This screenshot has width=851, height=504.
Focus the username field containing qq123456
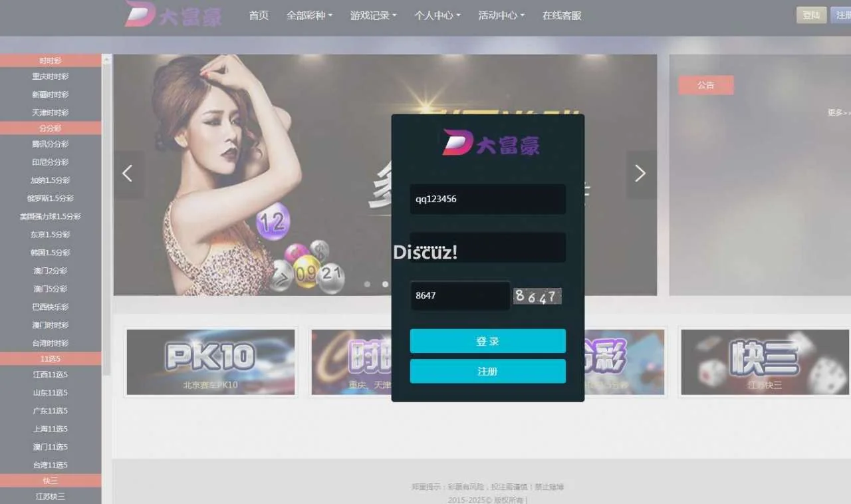(487, 199)
